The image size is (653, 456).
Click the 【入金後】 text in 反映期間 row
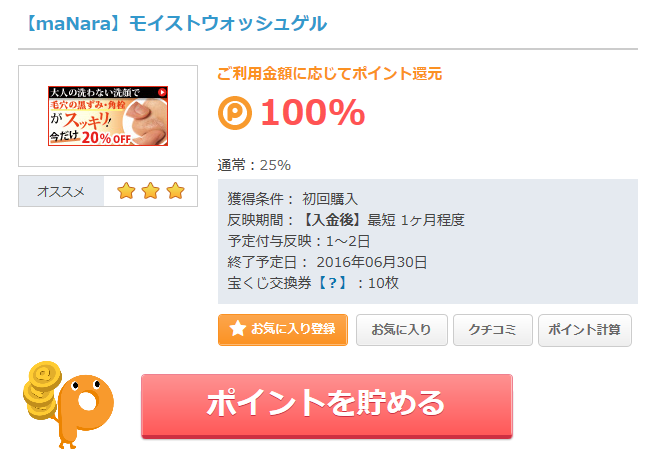pyautogui.click(x=331, y=220)
